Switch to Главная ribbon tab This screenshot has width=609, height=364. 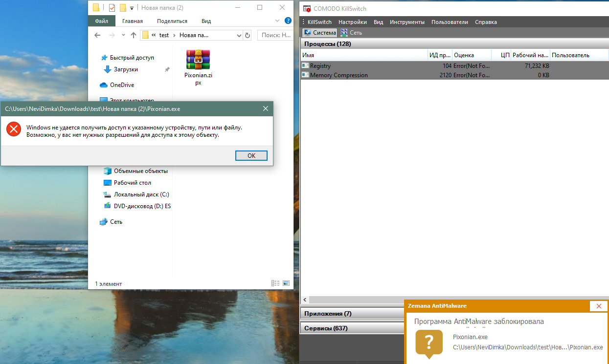(133, 21)
